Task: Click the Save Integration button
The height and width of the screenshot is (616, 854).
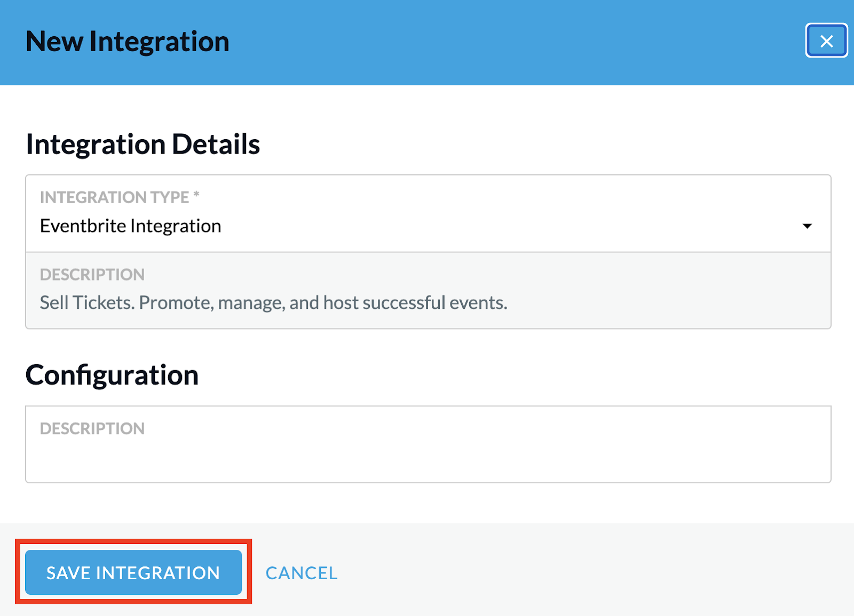Action: coord(133,572)
